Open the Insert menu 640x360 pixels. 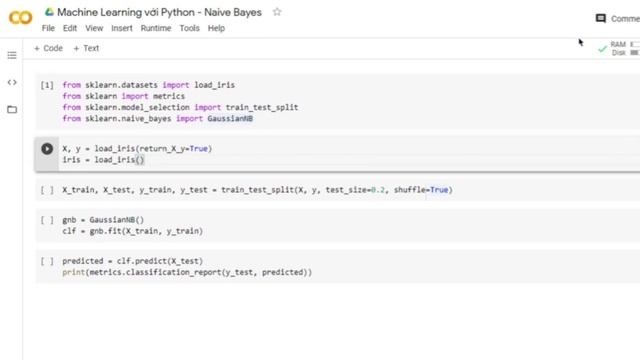[122, 28]
